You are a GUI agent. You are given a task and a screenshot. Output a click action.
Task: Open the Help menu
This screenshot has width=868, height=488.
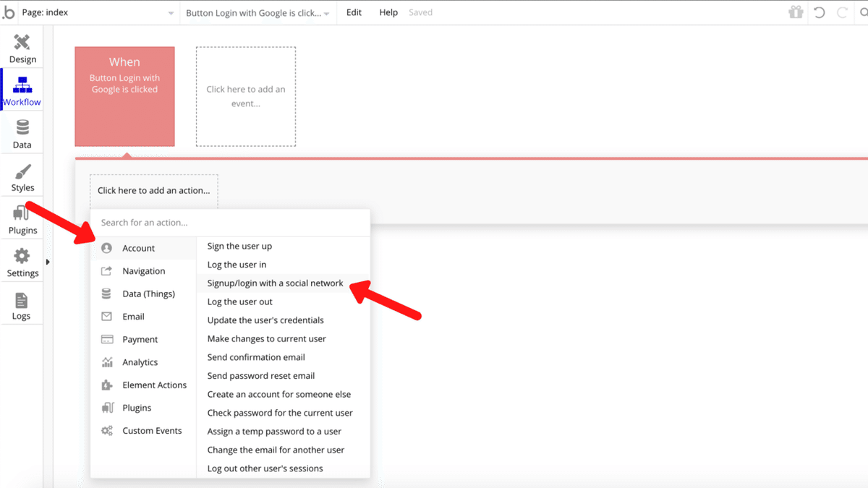click(x=388, y=12)
